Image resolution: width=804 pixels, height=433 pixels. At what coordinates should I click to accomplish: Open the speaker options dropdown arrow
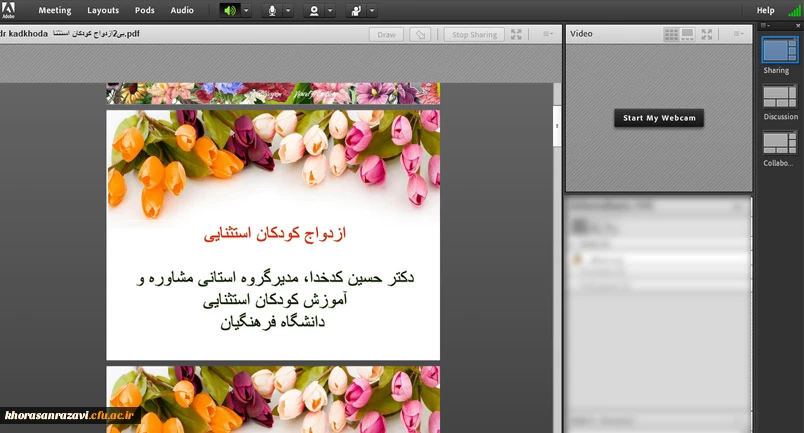246,11
